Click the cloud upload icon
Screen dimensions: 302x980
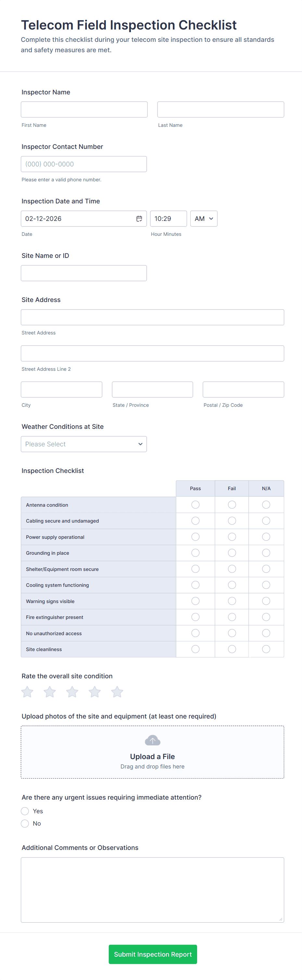[x=152, y=740]
